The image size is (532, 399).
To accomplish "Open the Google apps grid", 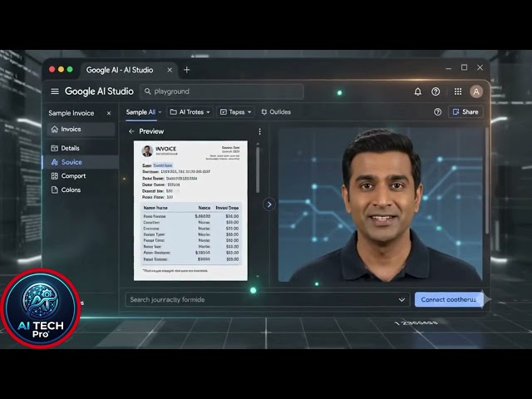I will 458,91.
